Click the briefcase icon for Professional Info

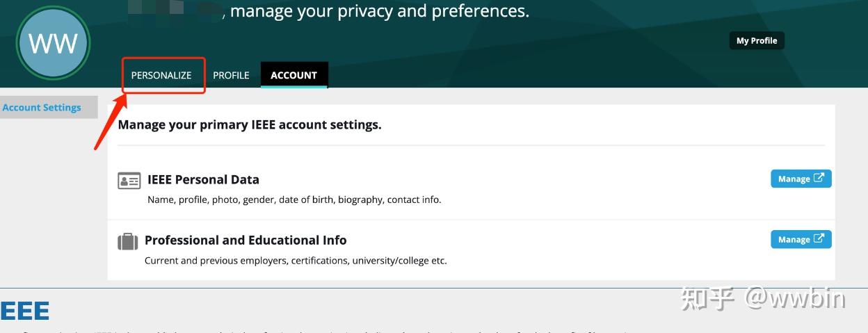[127, 241]
